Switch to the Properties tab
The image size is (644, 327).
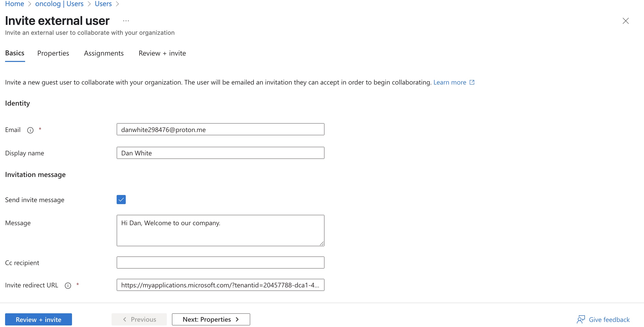53,53
